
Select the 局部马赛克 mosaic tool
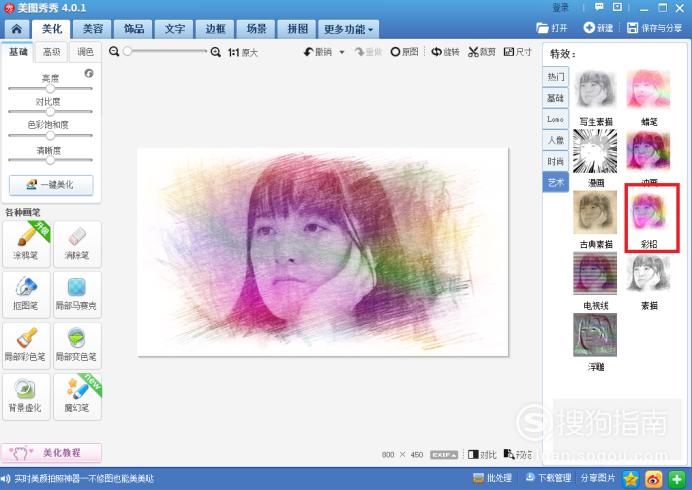coord(77,294)
